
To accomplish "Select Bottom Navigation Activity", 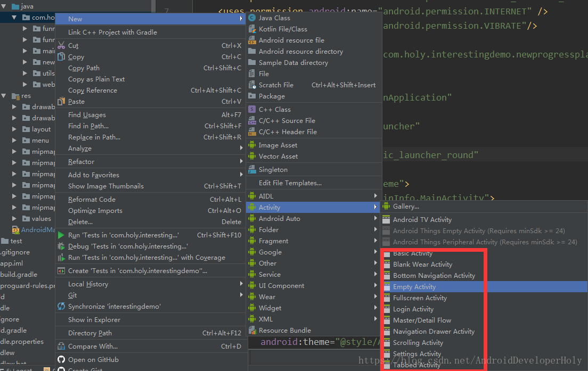I will point(484,275).
